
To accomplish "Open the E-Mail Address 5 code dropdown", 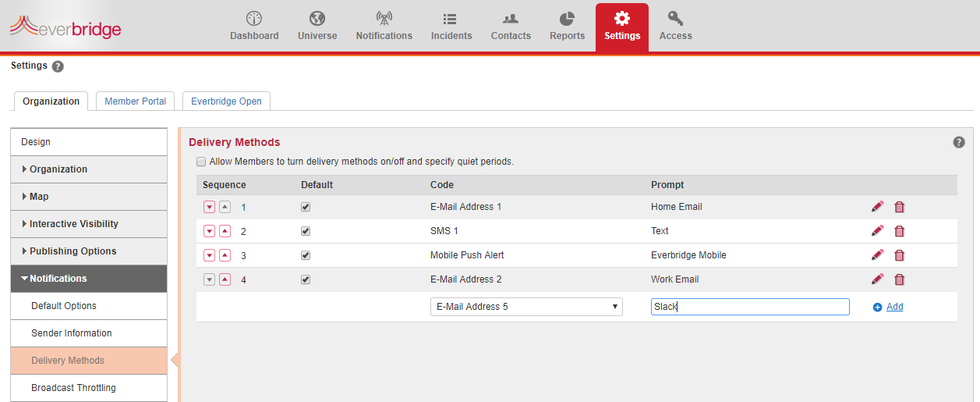I will pos(526,307).
